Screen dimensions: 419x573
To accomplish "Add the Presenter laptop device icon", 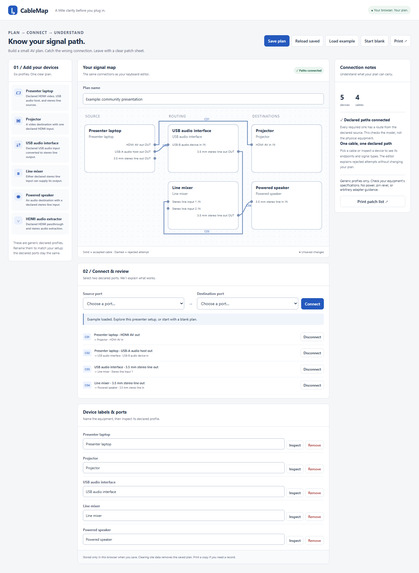I will coord(18,93).
